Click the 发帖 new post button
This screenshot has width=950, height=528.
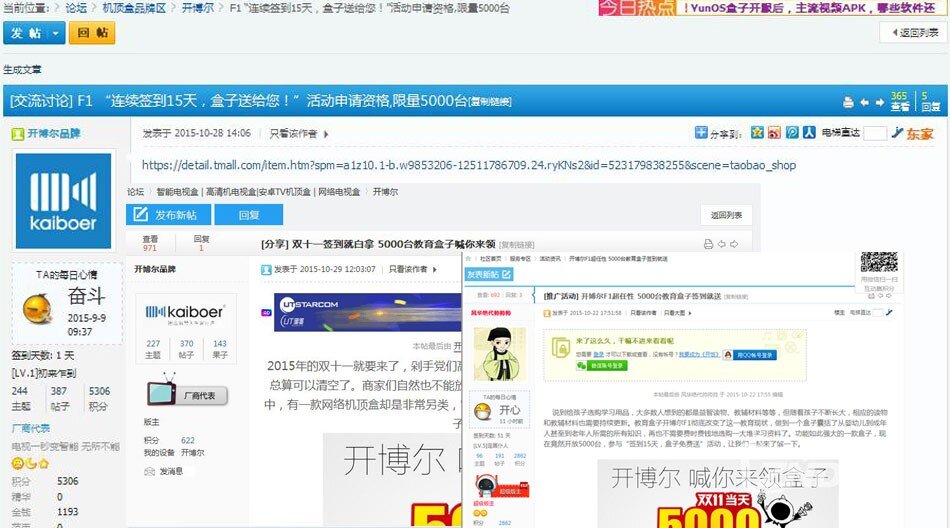coord(25,33)
